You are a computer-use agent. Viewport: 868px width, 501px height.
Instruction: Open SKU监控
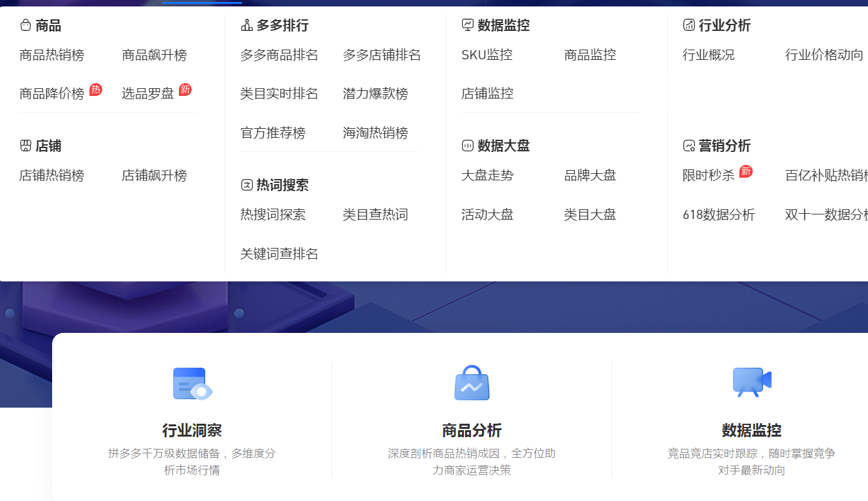487,55
